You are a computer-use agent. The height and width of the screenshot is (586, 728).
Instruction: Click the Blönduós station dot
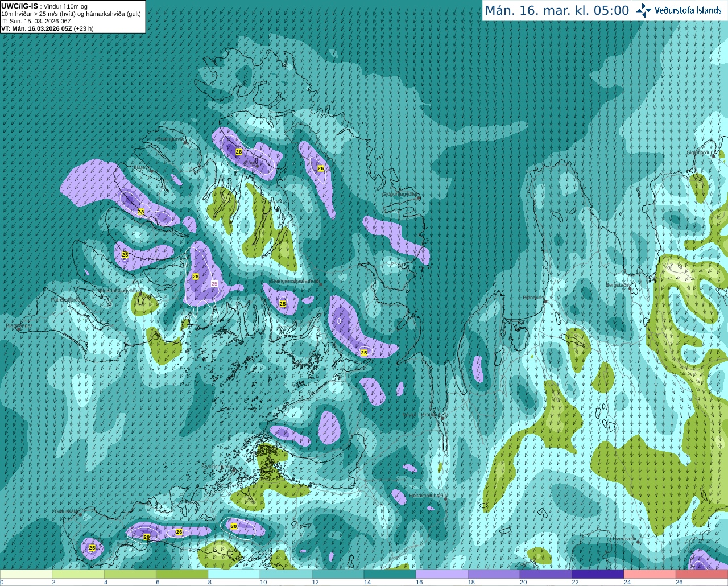tap(545, 300)
